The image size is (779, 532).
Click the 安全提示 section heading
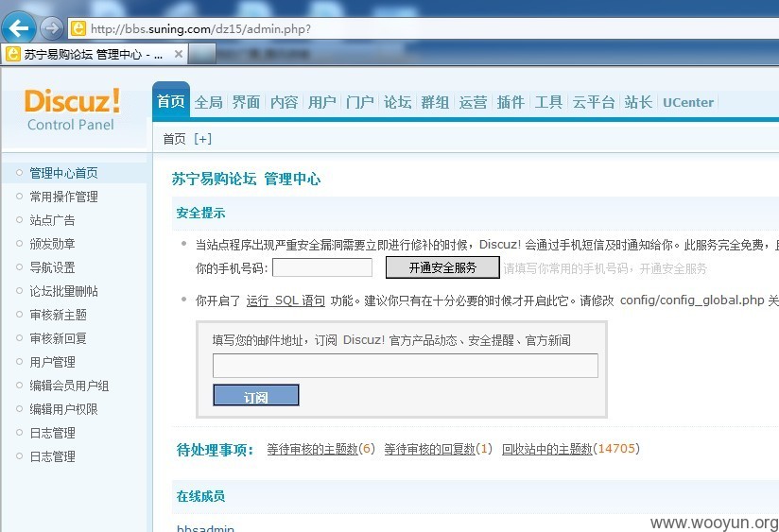(x=200, y=213)
